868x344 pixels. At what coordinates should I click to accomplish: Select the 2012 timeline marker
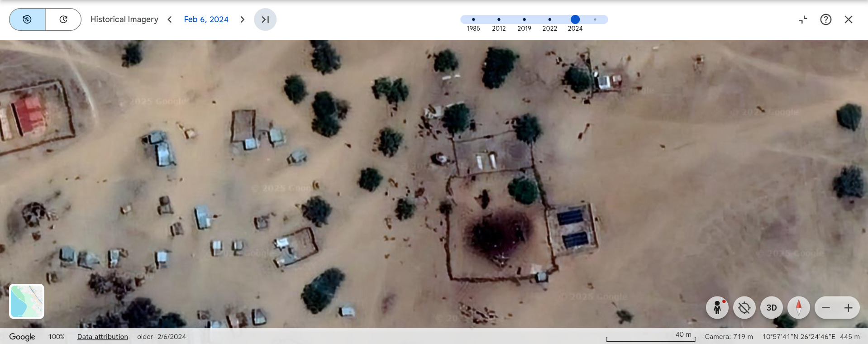coord(499,19)
